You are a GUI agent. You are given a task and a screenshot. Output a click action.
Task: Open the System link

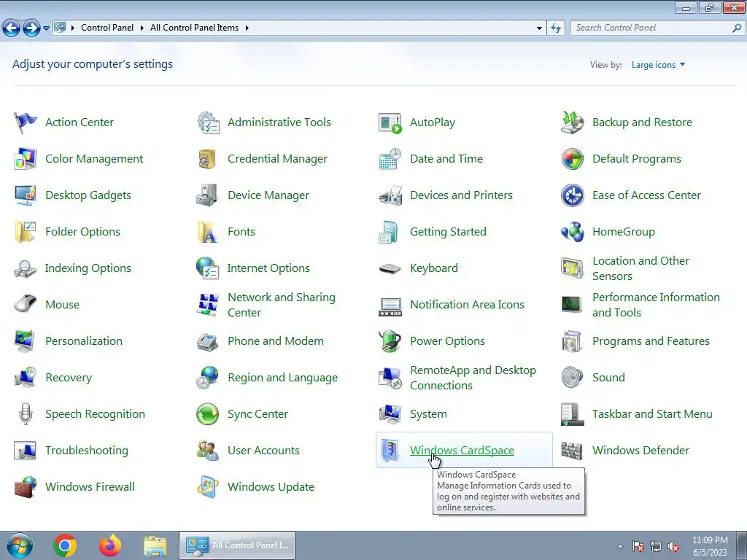tap(428, 414)
